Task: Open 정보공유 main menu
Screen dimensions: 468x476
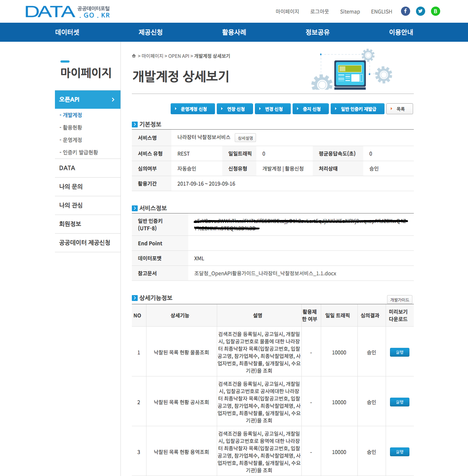Action: click(x=317, y=32)
